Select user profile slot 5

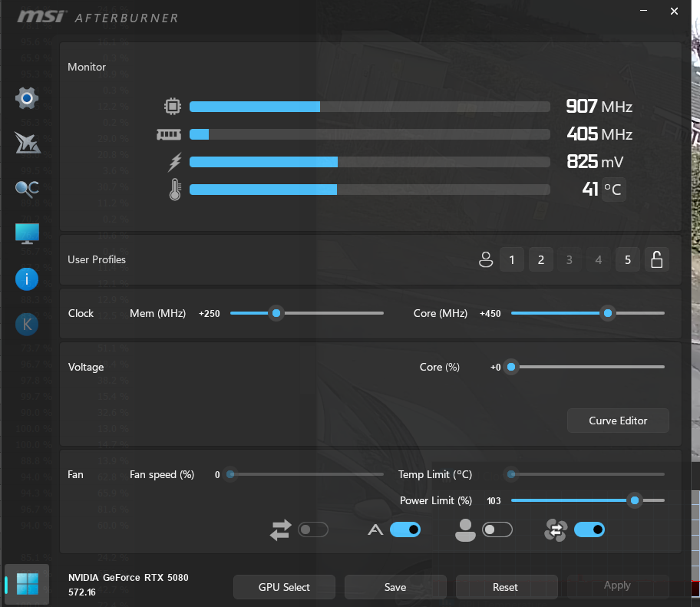click(x=627, y=260)
